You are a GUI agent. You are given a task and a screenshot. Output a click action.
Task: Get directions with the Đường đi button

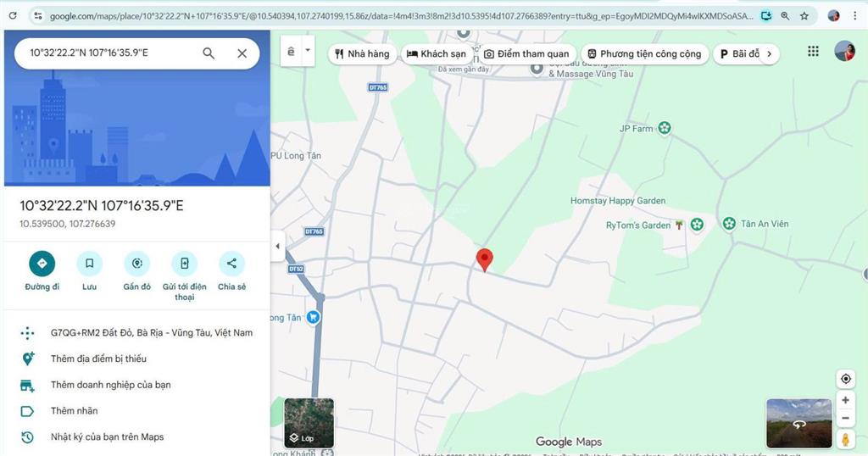click(42, 270)
